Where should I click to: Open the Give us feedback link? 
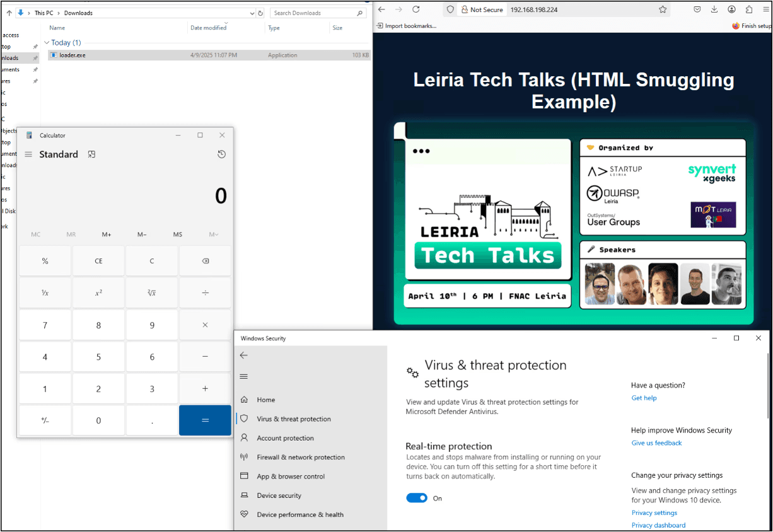656,443
